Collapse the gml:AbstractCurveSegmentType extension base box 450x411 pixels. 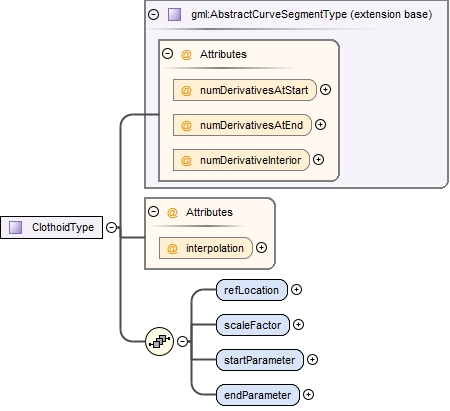tap(153, 14)
